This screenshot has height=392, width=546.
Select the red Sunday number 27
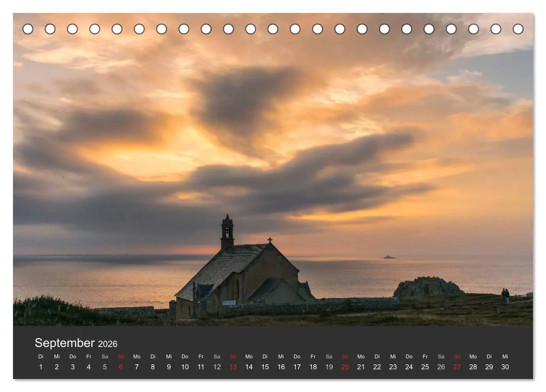pos(457,367)
